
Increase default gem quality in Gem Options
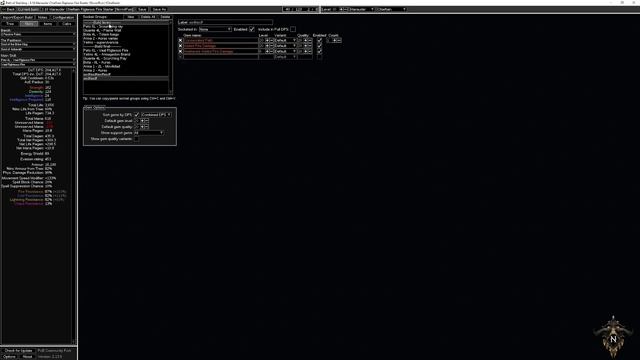click(142, 127)
